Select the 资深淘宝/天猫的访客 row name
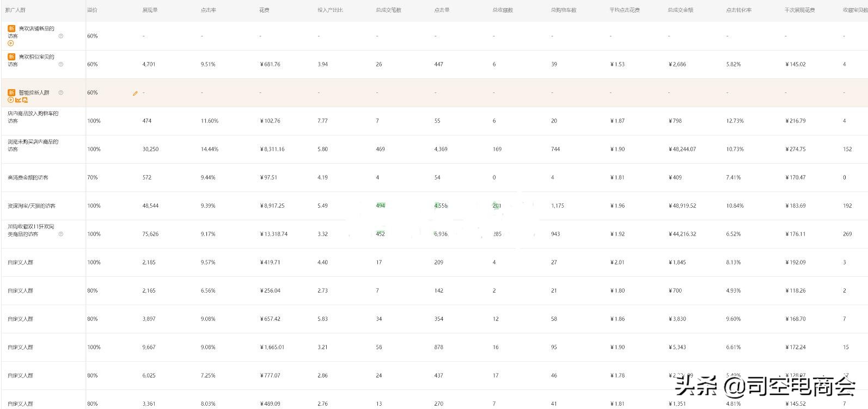Image resolution: width=868 pixels, height=409 pixels. (x=32, y=206)
